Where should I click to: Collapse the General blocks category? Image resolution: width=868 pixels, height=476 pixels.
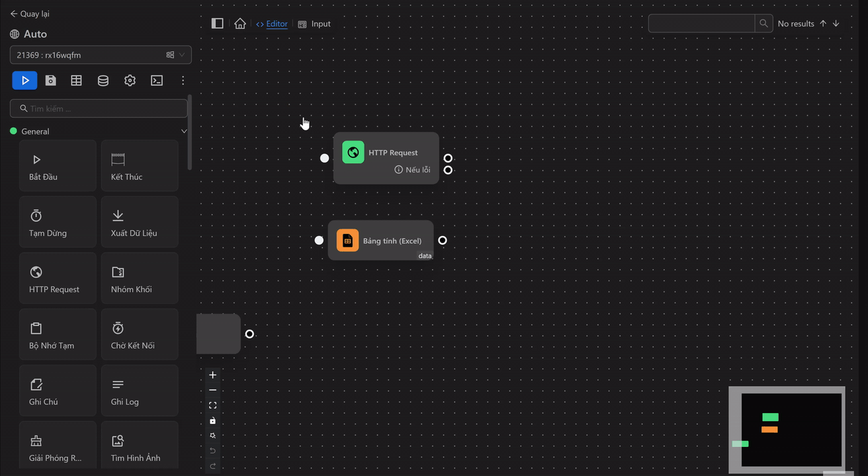tap(184, 131)
